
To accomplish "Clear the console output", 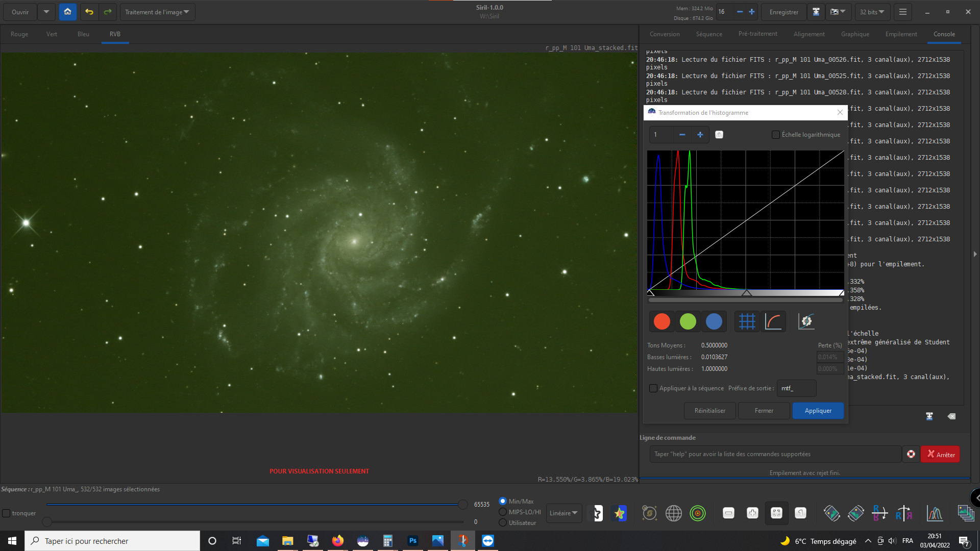I will (x=951, y=416).
